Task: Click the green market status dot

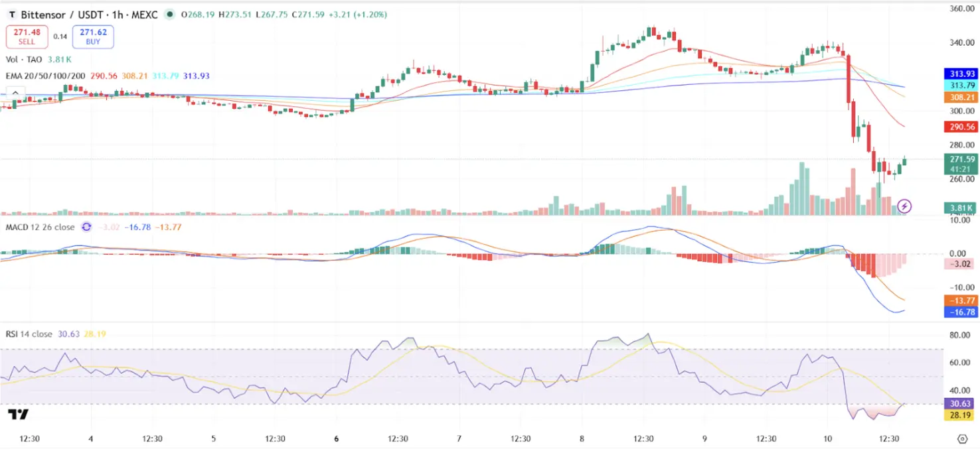Action: click(x=171, y=15)
